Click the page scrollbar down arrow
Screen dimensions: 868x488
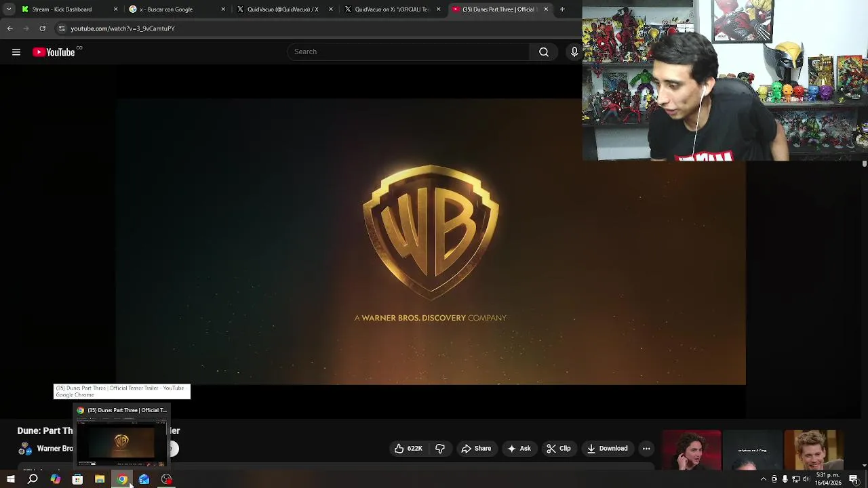864,466
